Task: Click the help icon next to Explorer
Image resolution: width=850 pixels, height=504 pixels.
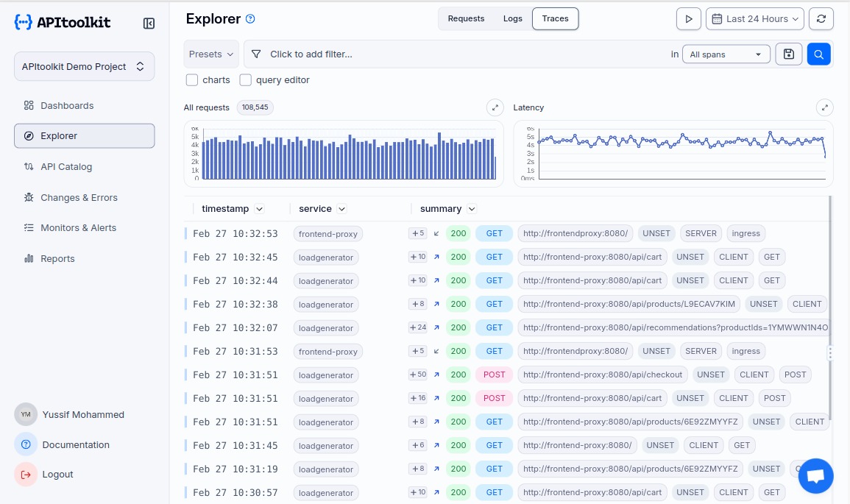Action: tap(250, 19)
